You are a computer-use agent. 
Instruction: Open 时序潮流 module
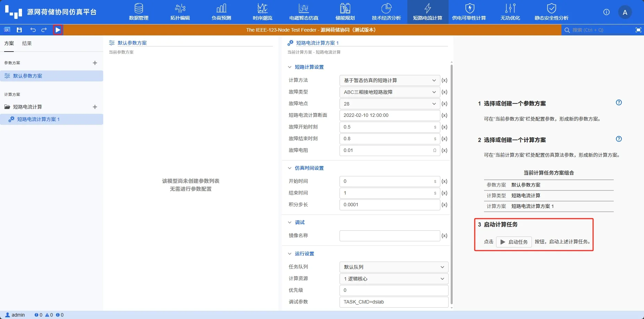coord(262,12)
